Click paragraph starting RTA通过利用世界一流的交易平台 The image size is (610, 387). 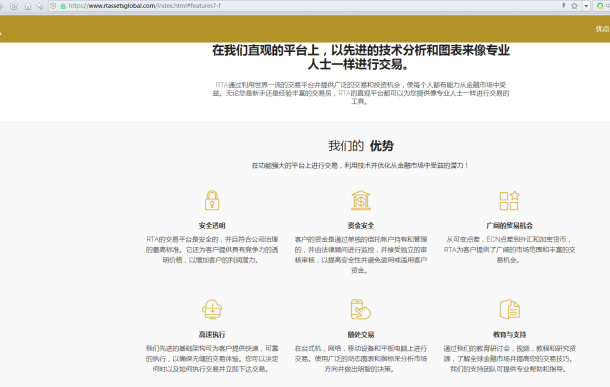361,93
